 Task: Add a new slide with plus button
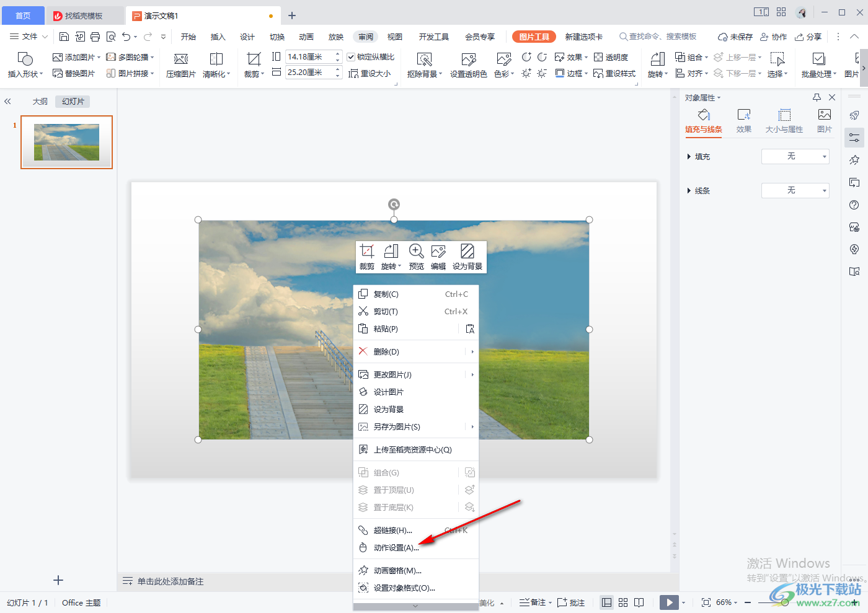pos(58,580)
